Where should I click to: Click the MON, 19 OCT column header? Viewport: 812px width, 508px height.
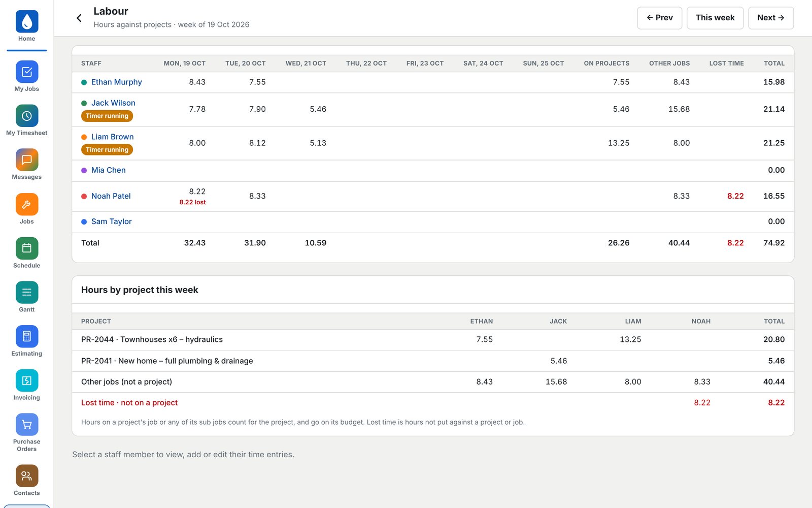pos(185,63)
